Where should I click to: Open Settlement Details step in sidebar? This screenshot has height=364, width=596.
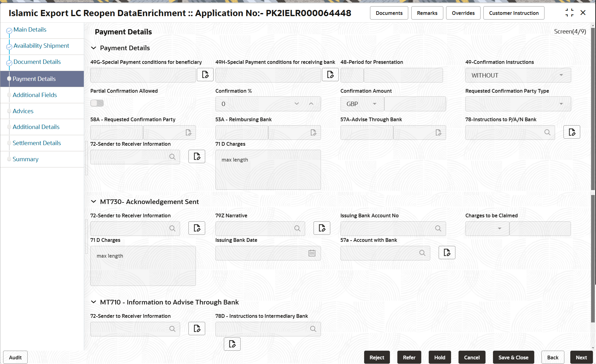(37, 143)
